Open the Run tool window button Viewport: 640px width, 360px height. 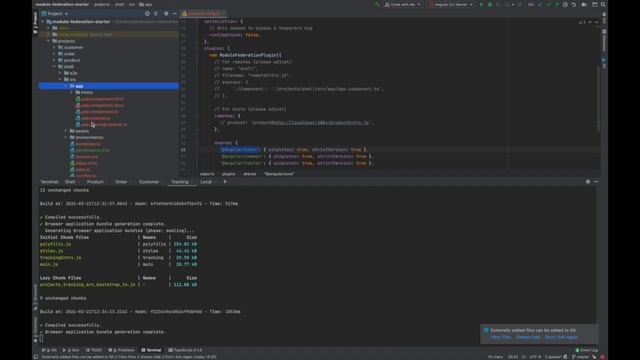point(71,350)
